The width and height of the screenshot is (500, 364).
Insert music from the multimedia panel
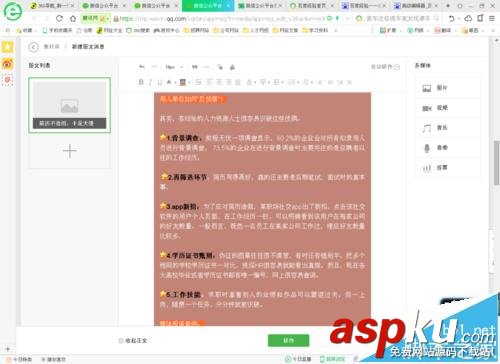click(447, 128)
